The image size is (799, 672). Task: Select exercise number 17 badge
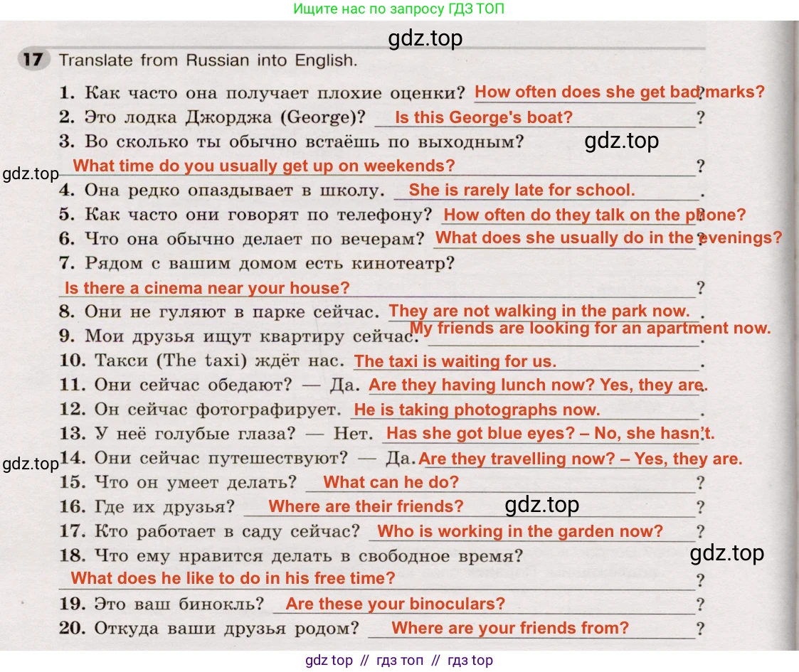pos(32,60)
